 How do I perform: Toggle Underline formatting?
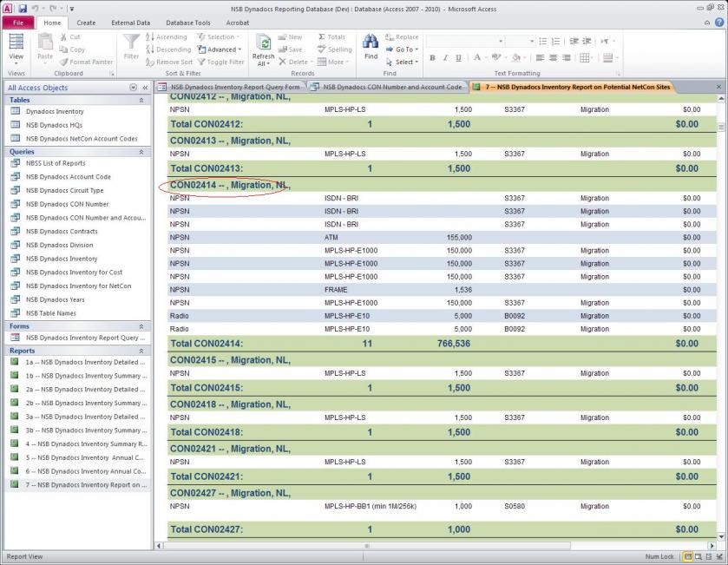pos(459,58)
